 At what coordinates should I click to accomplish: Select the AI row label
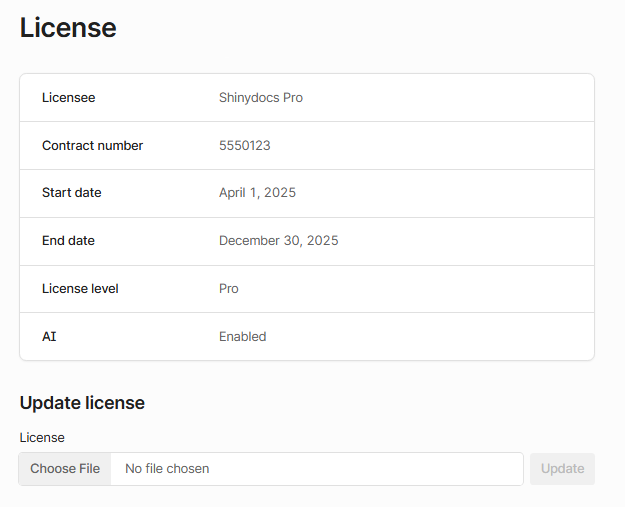click(49, 337)
